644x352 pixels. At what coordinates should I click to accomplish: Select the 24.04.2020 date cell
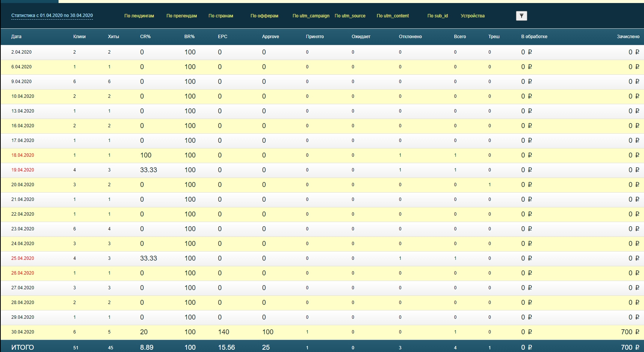coord(23,244)
